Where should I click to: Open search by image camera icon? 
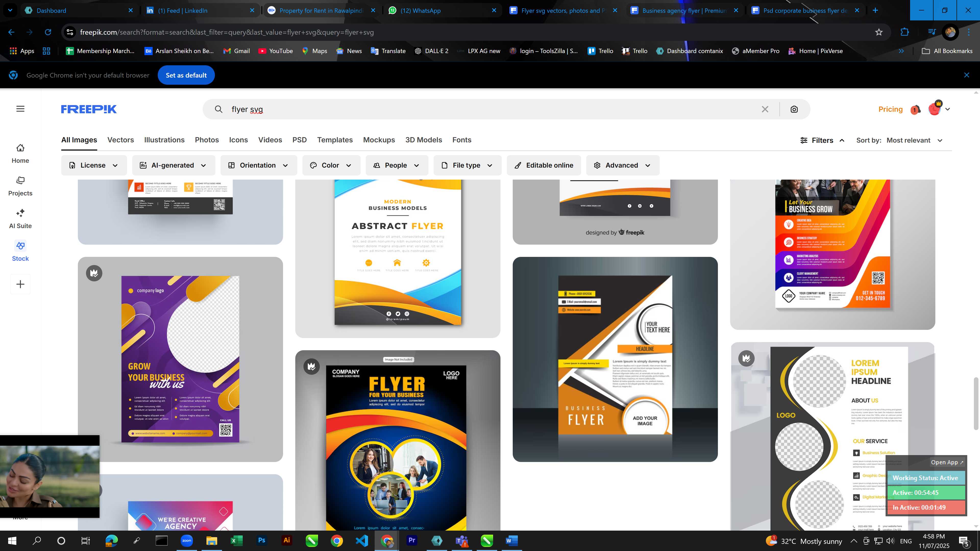pyautogui.click(x=794, y=109)
